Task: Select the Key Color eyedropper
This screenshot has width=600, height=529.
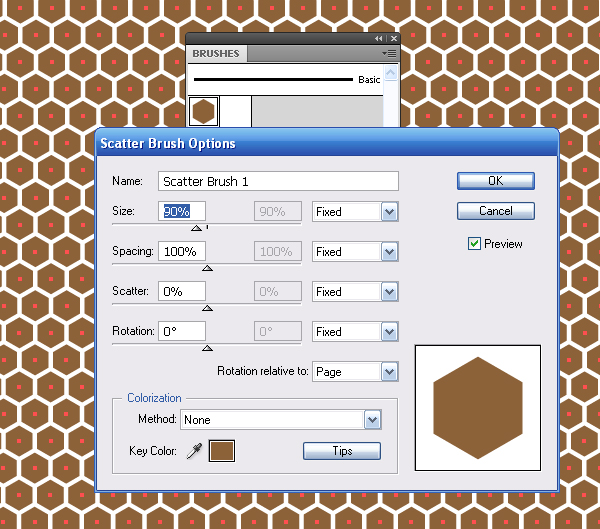Action: (x=194, y=451)
